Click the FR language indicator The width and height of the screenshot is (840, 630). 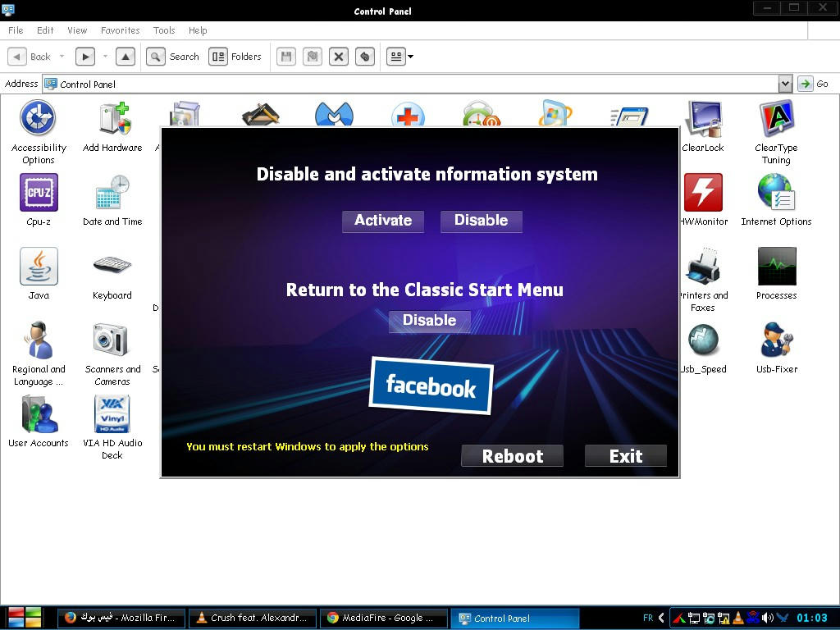tap(648, 618)
